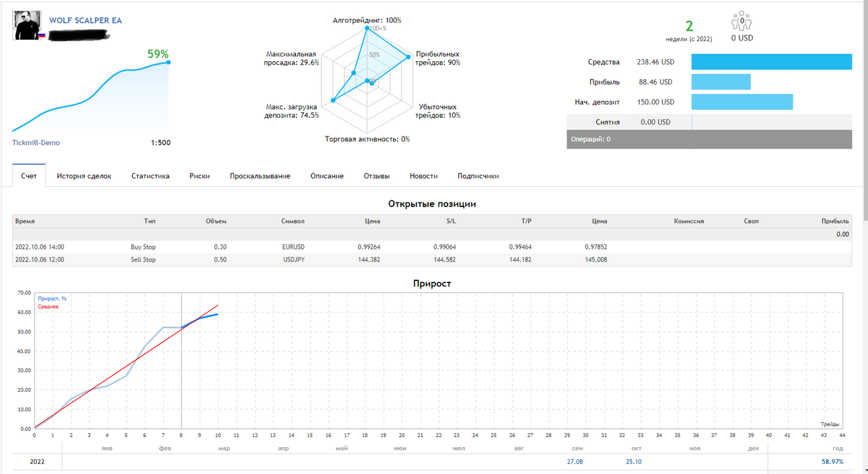Click the сен 27.08 monthly growth value
This screenshot has height=474, width=868.
(575, 462)
